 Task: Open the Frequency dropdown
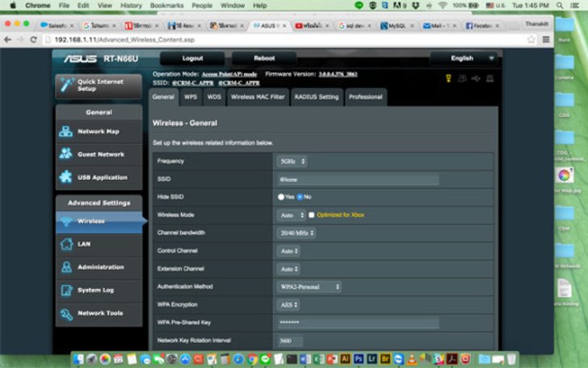point(292,161)
